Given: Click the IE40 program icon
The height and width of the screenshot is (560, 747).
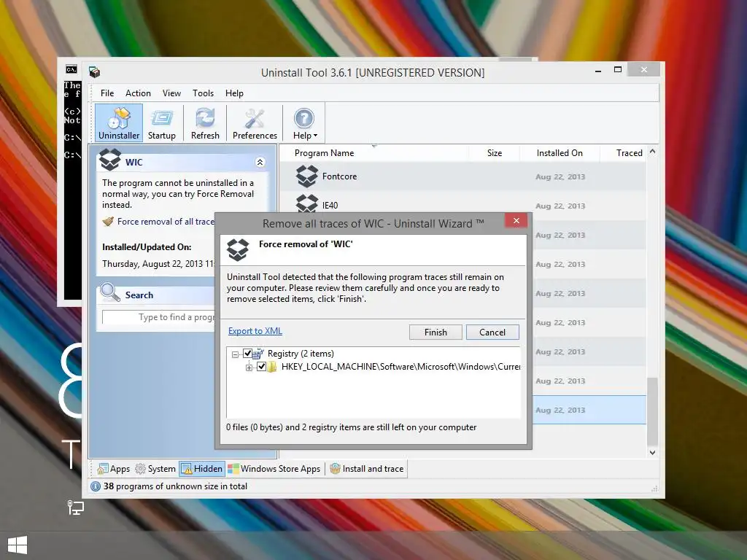Looking at the screenshot, I should click(x=307, y=203).
